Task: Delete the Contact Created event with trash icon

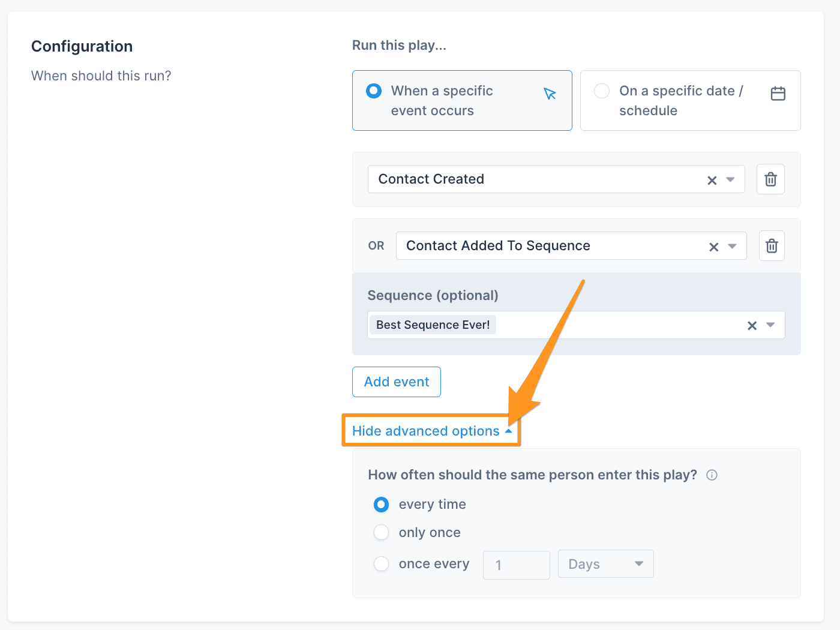Action: point(770,179)
